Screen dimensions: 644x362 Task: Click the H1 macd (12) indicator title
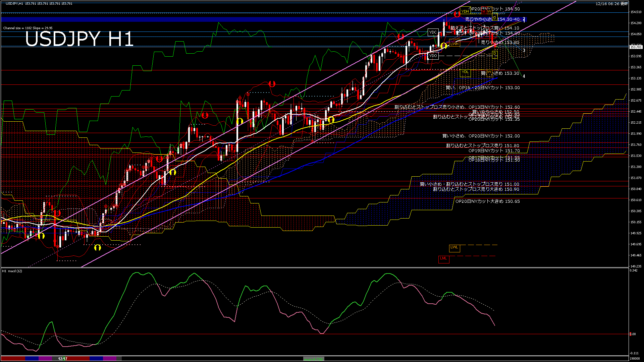12,271
